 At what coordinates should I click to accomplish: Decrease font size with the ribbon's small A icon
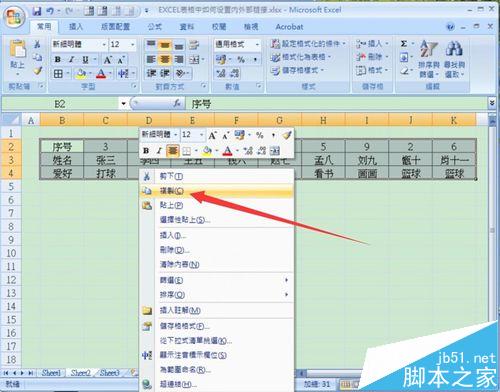tap(120, 60)
